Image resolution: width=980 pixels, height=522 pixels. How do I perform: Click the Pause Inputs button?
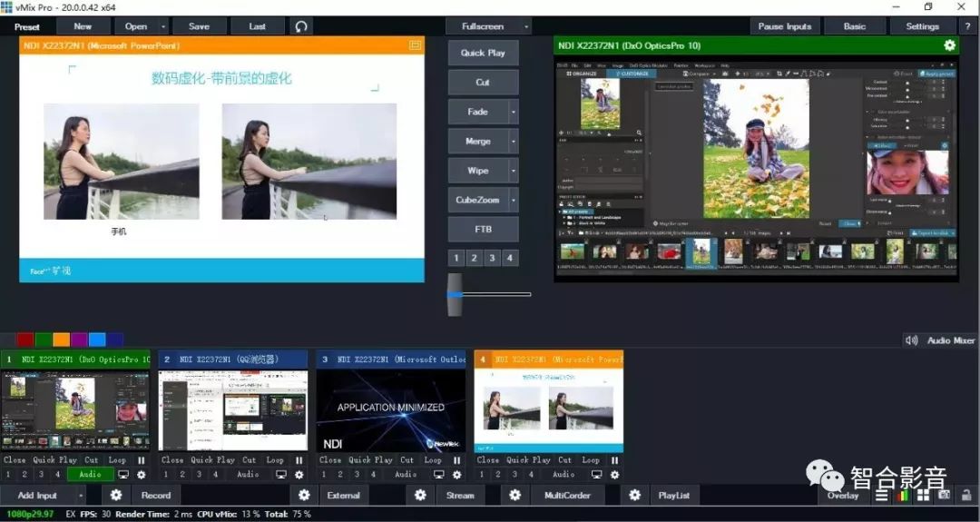tap(784, 26)
